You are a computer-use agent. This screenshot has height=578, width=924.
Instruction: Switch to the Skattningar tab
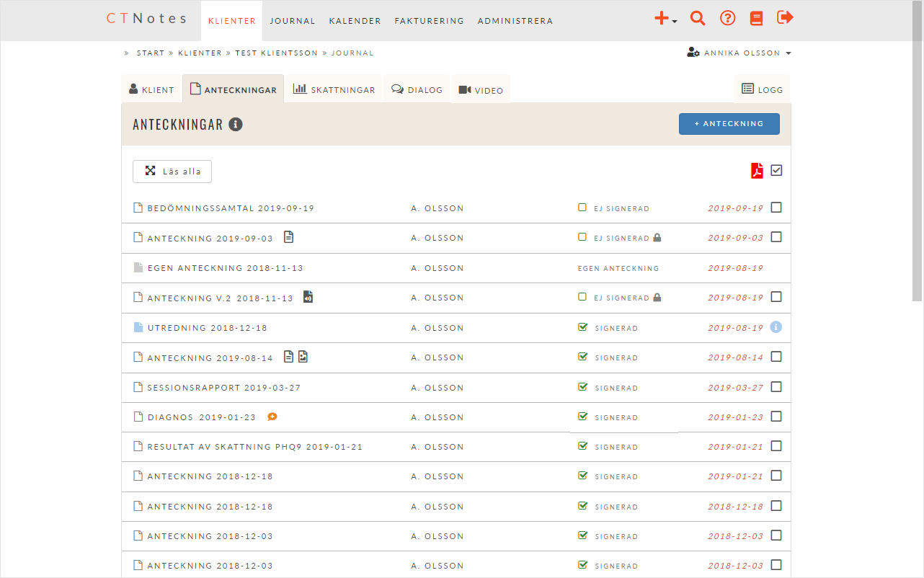334,89
